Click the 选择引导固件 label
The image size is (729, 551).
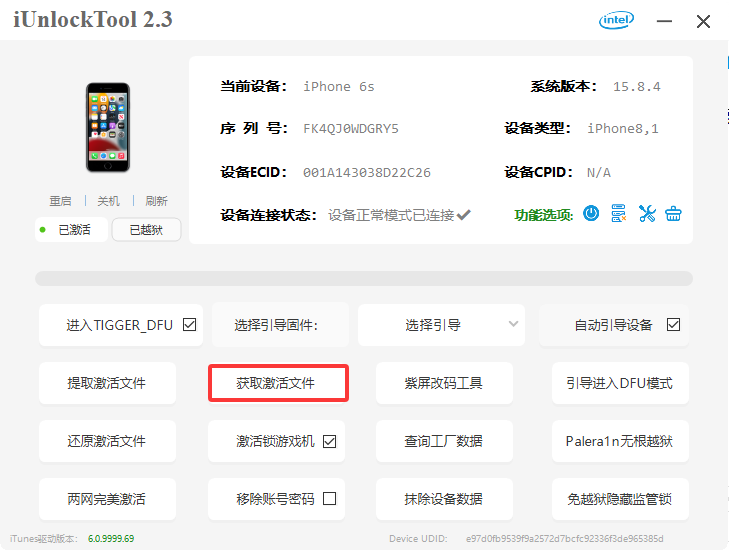pos(276,325)
